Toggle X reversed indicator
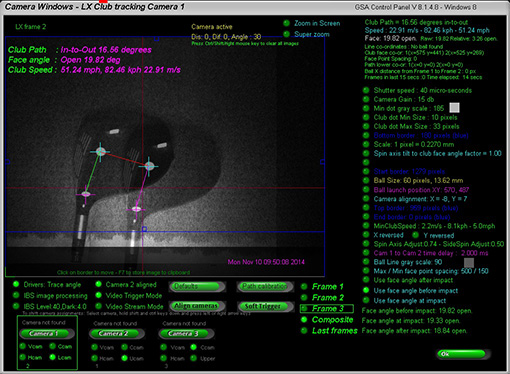510x374 pixels. 366,235
